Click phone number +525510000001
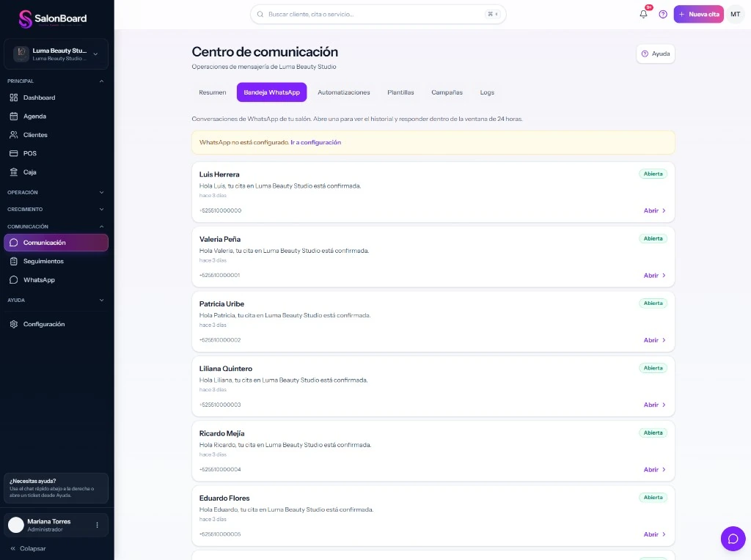 (220, 275)
